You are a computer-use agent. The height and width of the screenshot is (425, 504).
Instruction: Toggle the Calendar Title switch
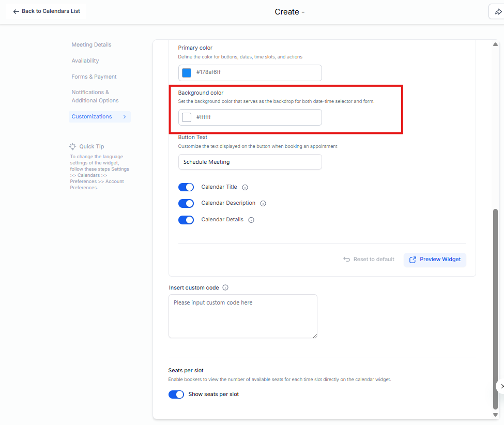(x=186, y=187)
